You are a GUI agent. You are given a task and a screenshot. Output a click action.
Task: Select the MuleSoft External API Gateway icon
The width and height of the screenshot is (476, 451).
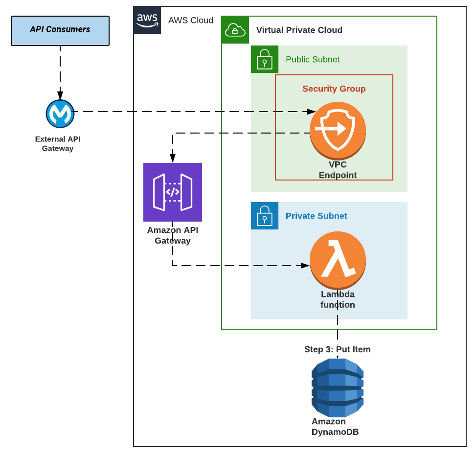click(x=59, y=113)
